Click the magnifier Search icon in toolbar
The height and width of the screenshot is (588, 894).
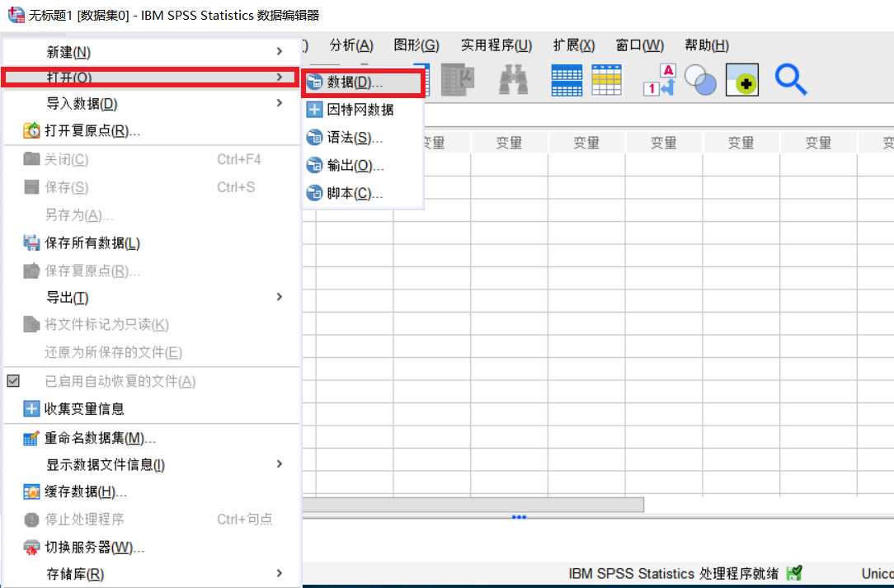[x=790, y=79]
